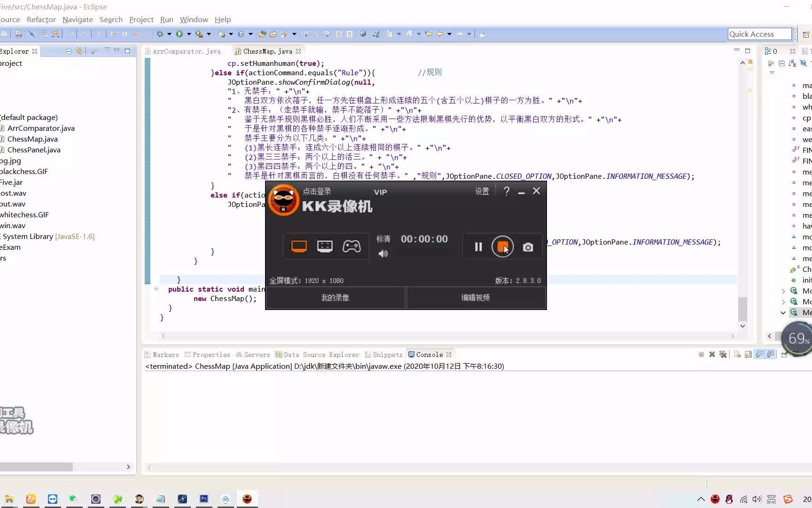Toggle Show Console on standard error change

point(770,354)
